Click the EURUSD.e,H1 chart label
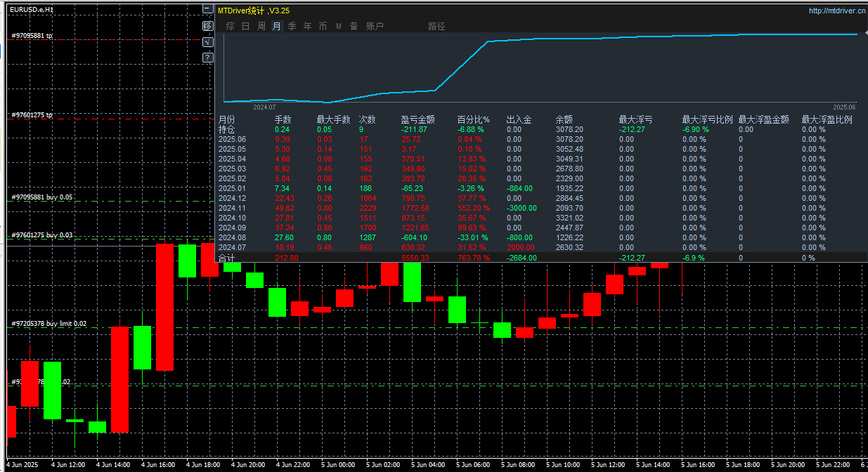 [30, 10]
